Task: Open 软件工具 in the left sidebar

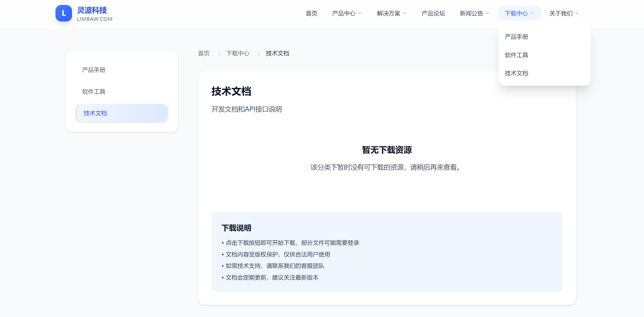Action: (94, 91)
